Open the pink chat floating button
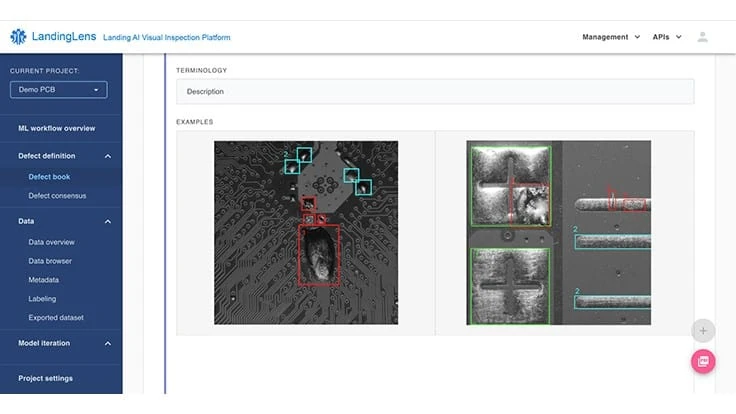The height and width of the screenshot is (414, 736). click(703, 361)
